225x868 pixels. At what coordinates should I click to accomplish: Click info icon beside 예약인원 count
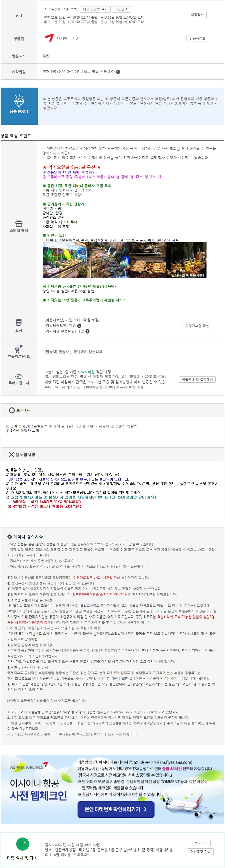[118, 72]
